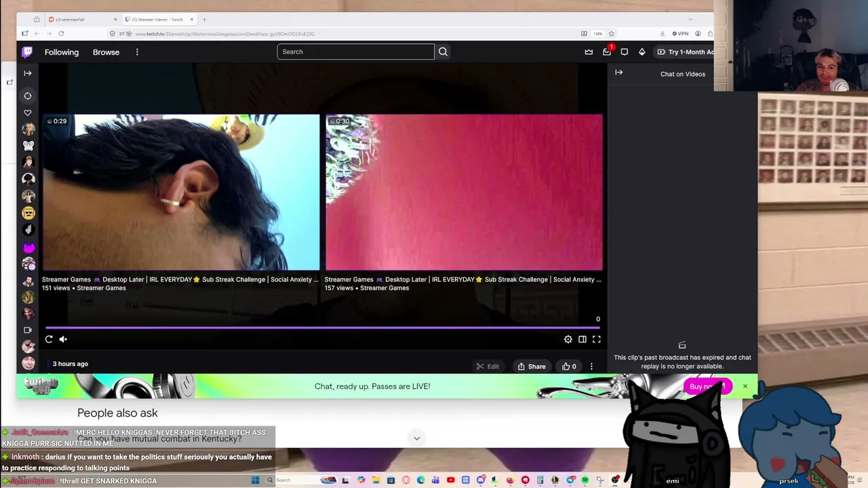Open Microsoft Edge from the taskbar

tap(421, 481)
